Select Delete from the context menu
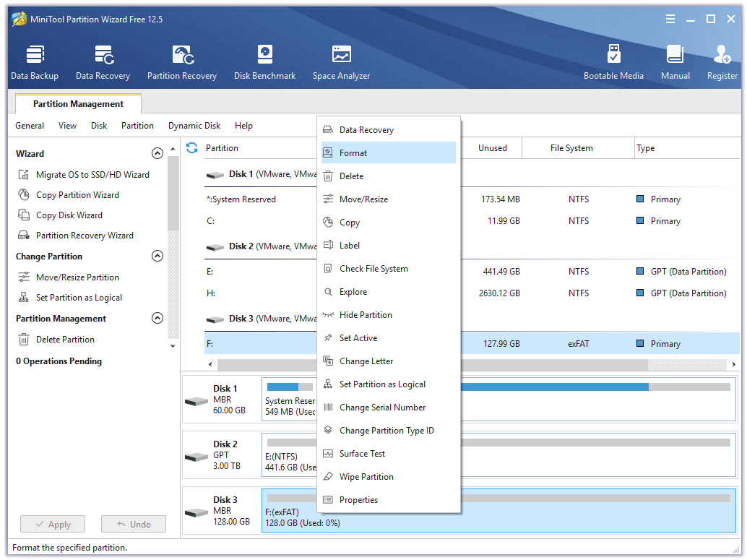 [x=389, y=176]
